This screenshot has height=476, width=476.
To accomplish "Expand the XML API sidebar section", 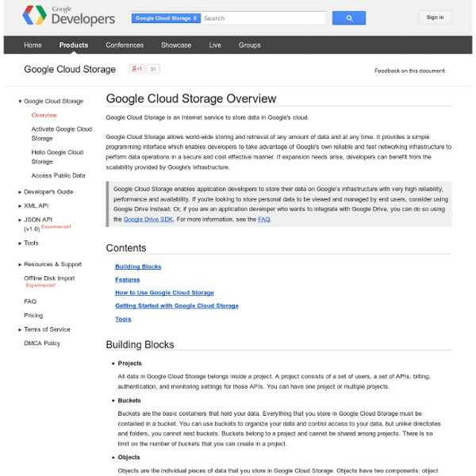I will (x=20, y=205).
